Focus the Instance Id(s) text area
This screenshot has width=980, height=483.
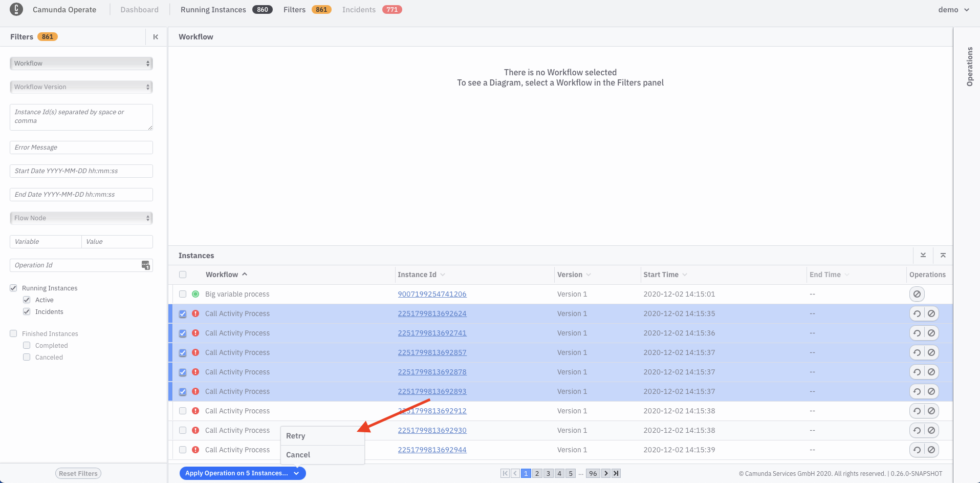tap(81, 117)
